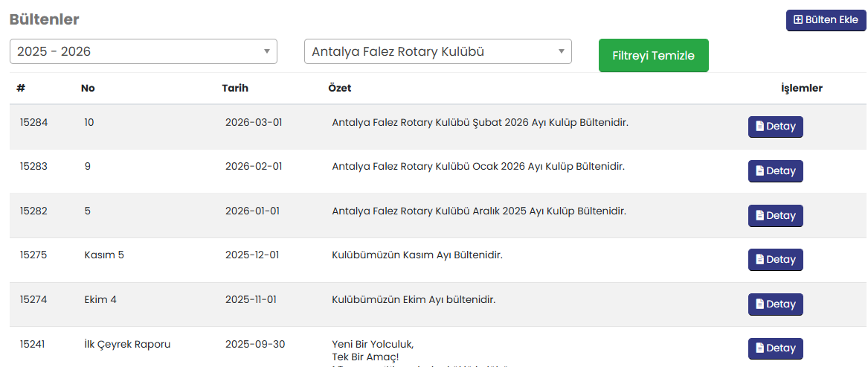Viewport: 868px width, 367px height.
Task: Open the 2025 - 2026 period dropdown
Action: point(143,51)
